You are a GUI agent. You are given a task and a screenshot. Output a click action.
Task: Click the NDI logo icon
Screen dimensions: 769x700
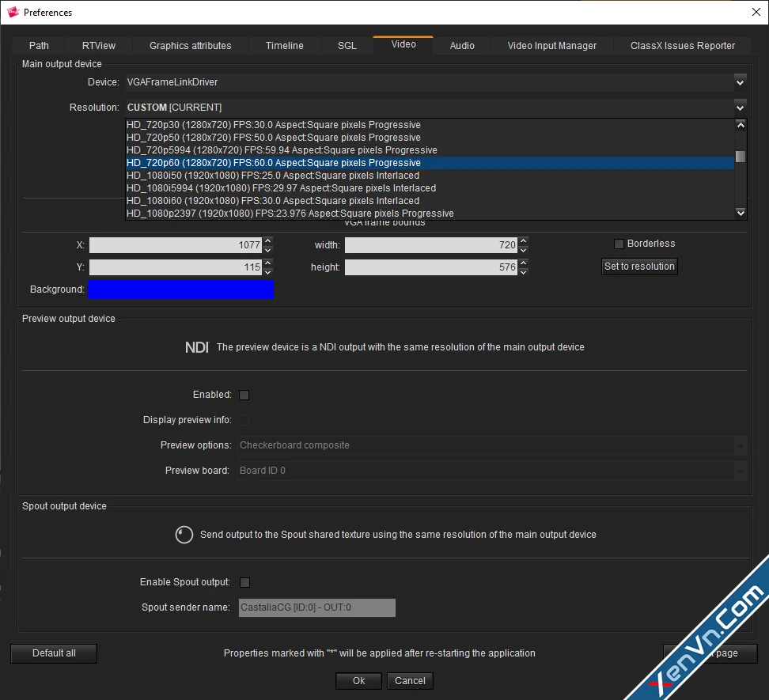pos(197,347)
